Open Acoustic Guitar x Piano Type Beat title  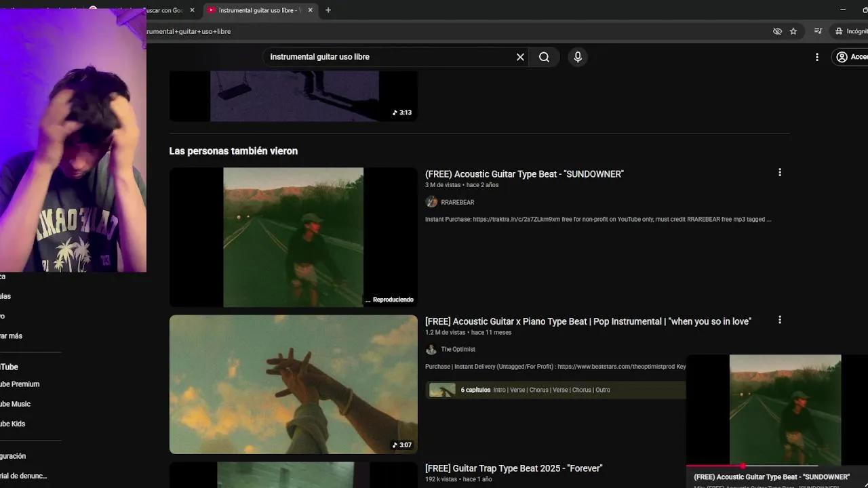(588, 321)
